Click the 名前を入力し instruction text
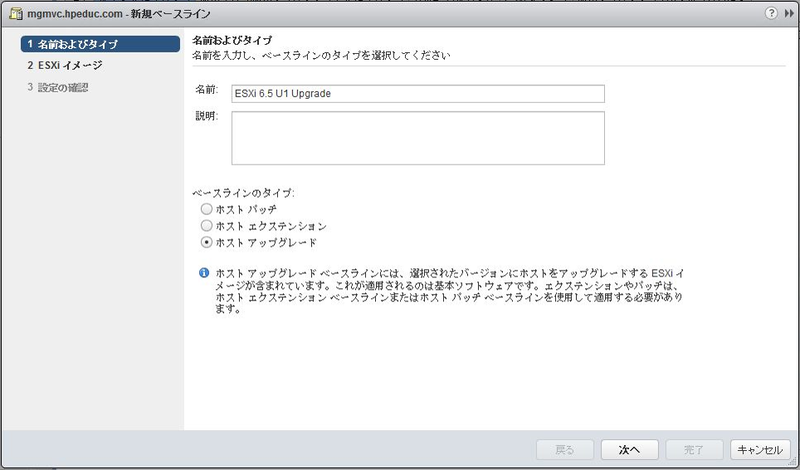Screen dimensions: 800x470 (321, 55)
